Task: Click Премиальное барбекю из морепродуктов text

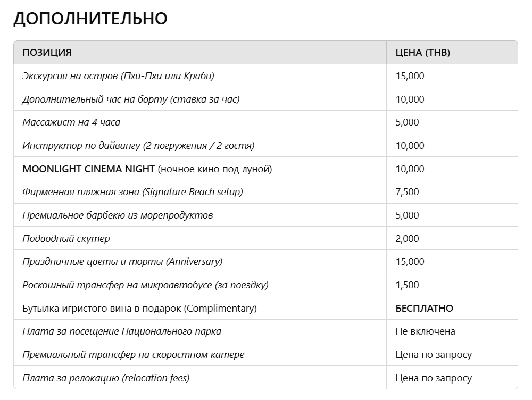Action: pyautogui.click(x=118, y=215)
